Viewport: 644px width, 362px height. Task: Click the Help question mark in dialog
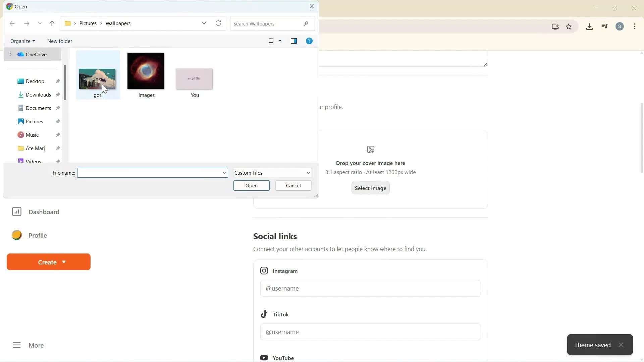(309, 41)
